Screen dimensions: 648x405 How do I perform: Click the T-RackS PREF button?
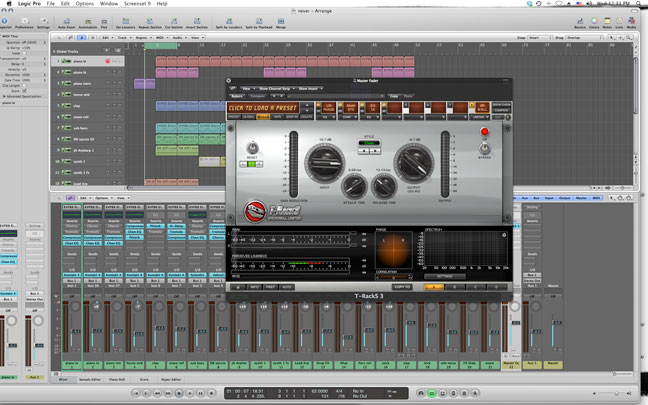[270, 287]
